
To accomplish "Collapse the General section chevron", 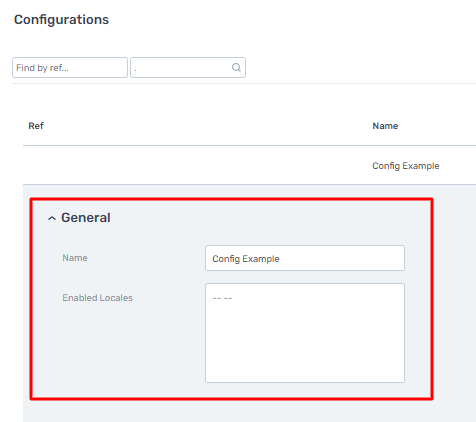I will click(52, 218).
